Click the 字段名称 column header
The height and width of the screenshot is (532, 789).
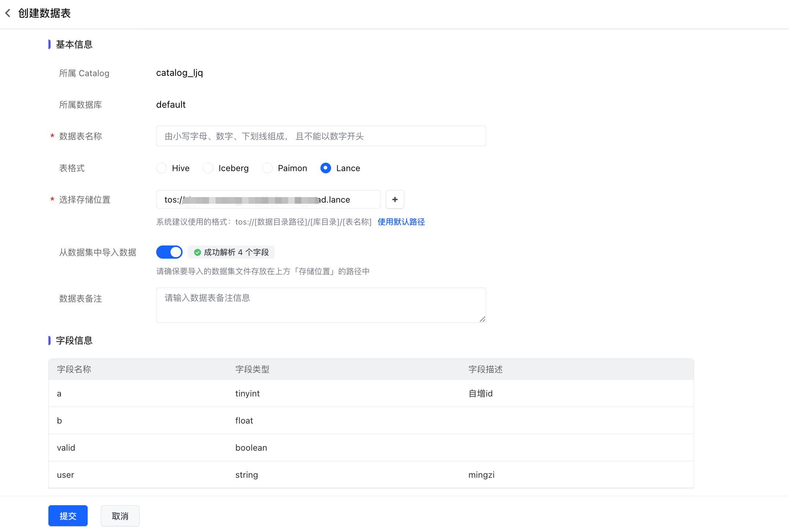click(x=74, y=369)
